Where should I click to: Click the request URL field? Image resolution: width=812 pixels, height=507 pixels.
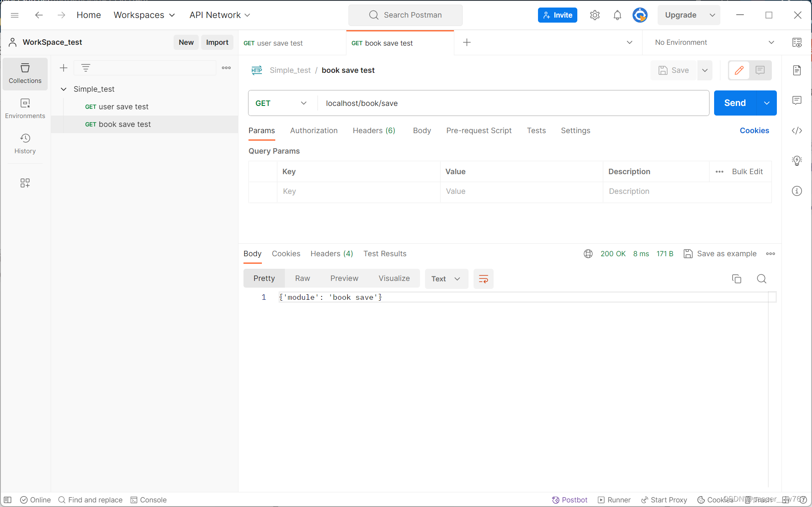513,103
